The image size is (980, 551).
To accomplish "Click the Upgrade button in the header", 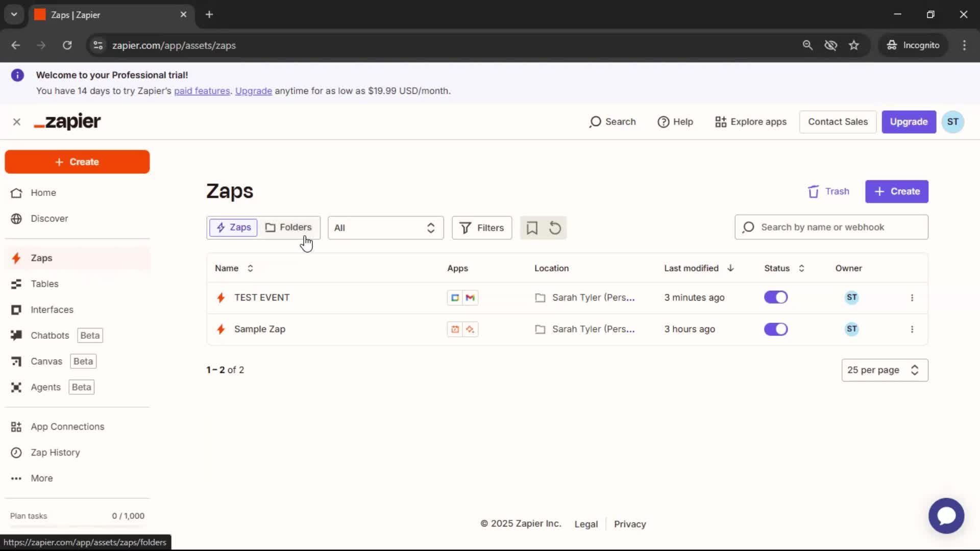I will click(x=909, y=122).
